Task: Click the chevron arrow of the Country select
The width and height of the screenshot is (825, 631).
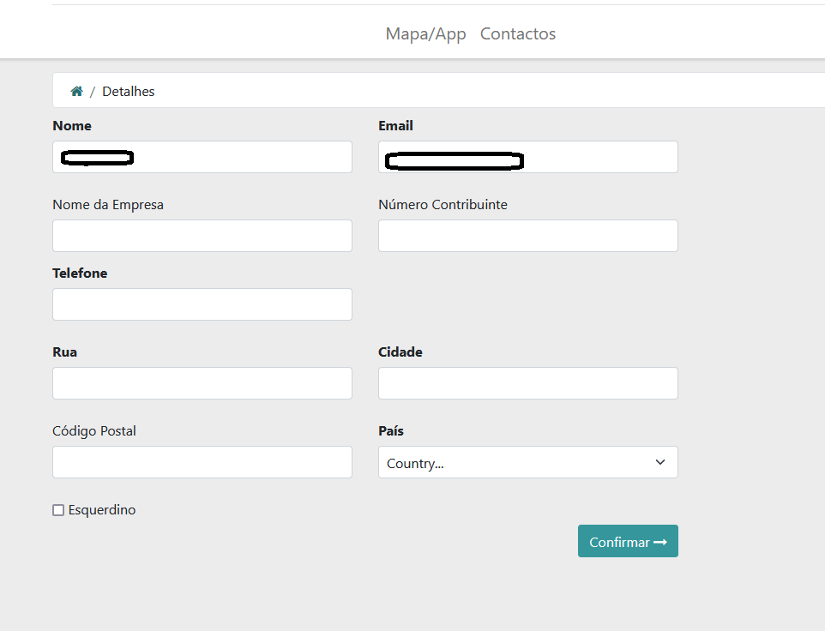Action: click(x=660, y=462)
